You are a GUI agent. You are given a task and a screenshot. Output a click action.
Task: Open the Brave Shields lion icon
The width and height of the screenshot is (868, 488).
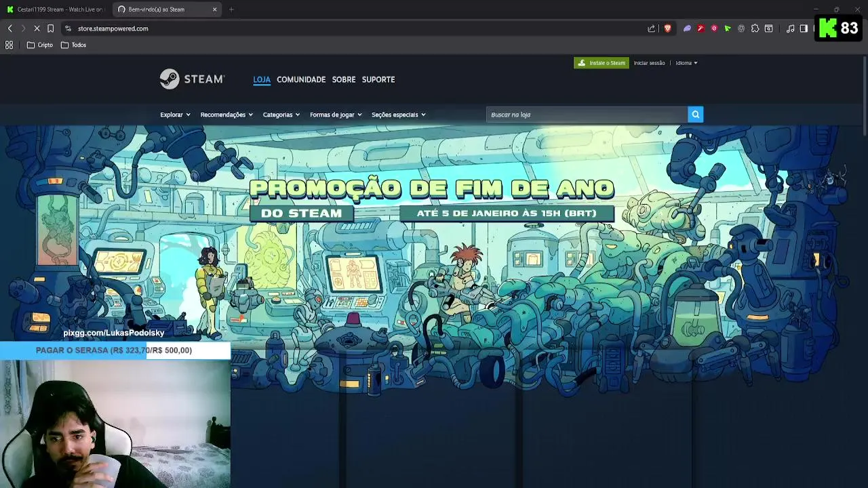[668, 28]
